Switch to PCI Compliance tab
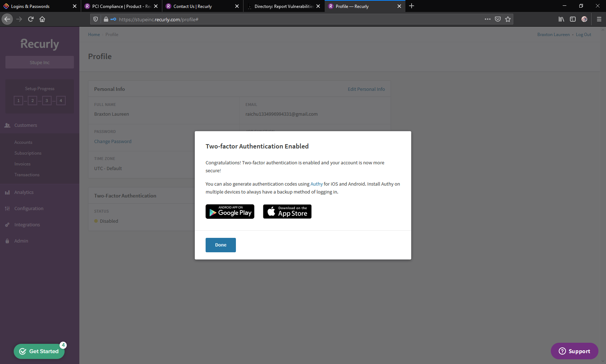 pos(122,6)
